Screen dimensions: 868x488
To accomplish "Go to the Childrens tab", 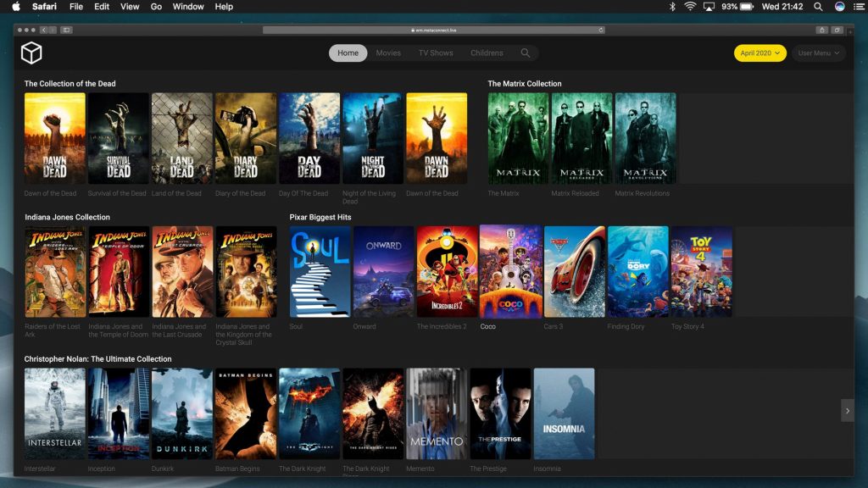I will click(x=487, y=53).
